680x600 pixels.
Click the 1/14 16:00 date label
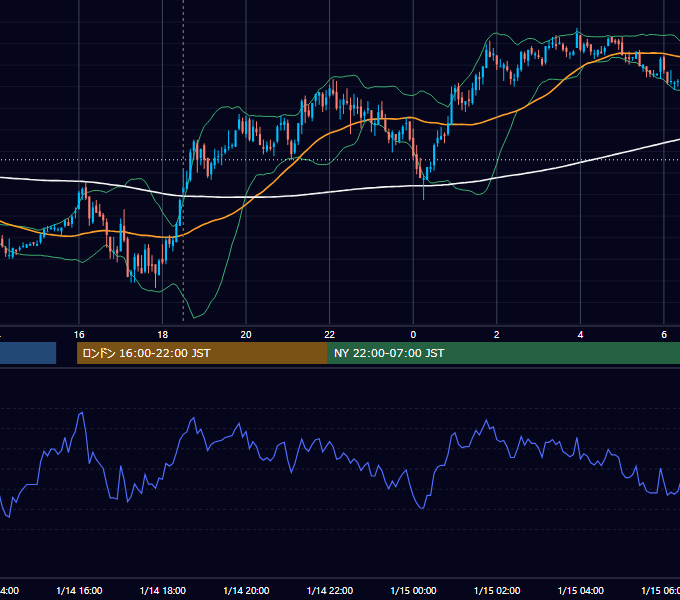point(79,591)
